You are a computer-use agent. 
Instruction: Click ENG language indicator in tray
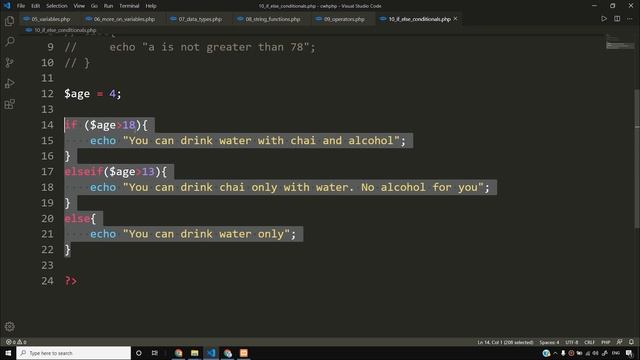(616, 353)
